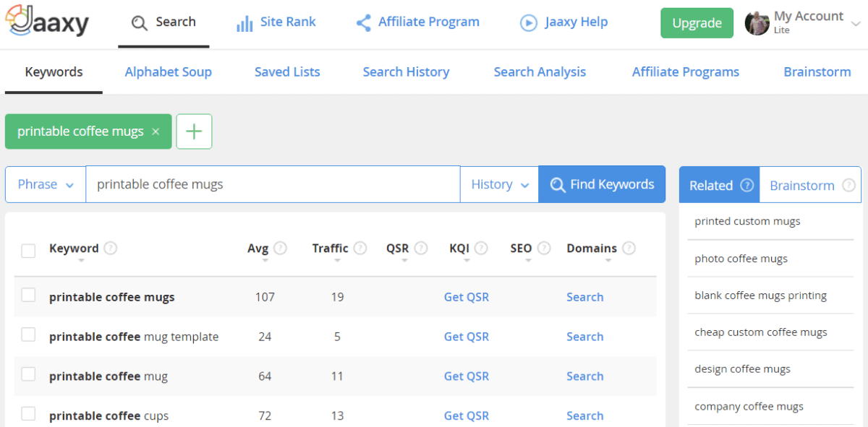The image size is (868, 427).
Task: Click the Jaaxy Help play icon
Action: [x=529, y=23]
